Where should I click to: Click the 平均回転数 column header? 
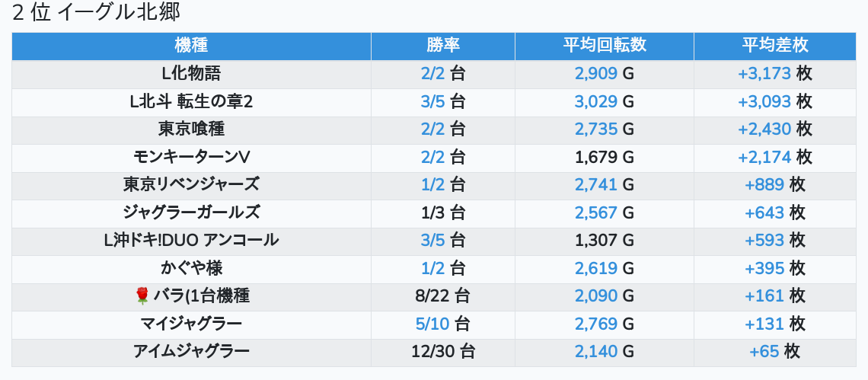(604, 45)
